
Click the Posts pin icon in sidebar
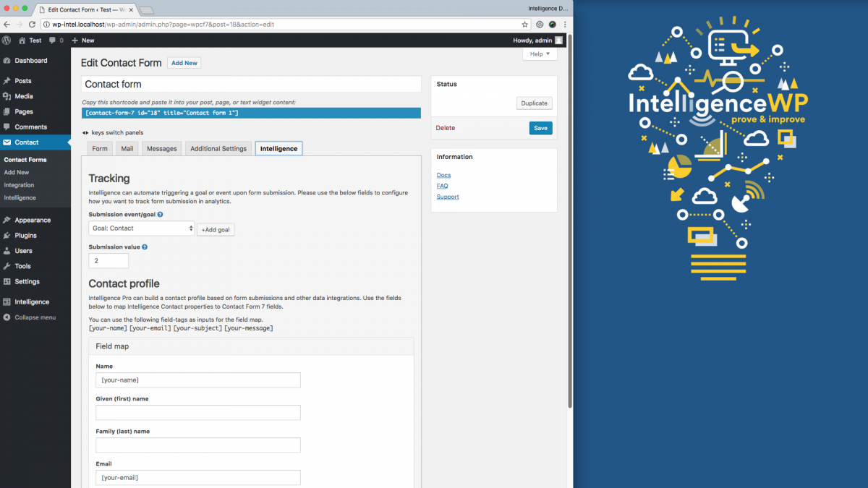click(x=7, y=81)
